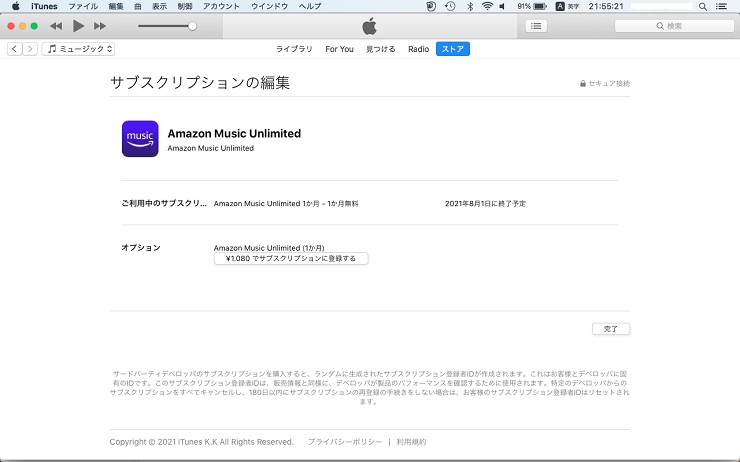The width and height of the screenshot is (740, 462).
Task: Go forward with the right chevron
Action: 30,49
